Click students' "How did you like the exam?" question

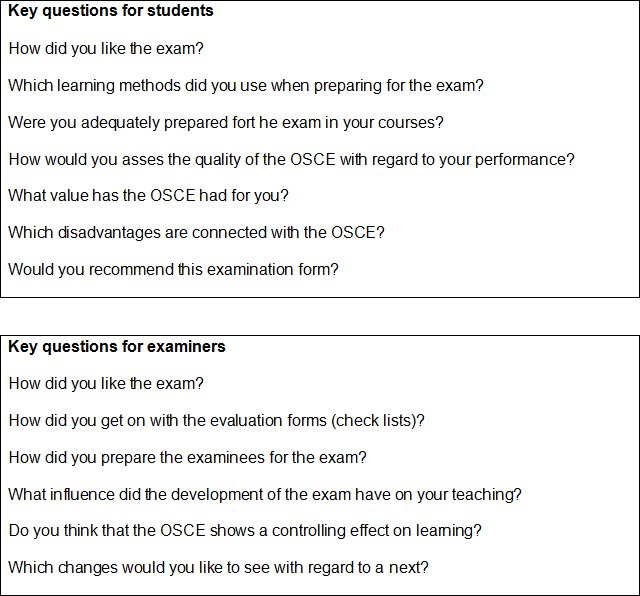[106, 48]
